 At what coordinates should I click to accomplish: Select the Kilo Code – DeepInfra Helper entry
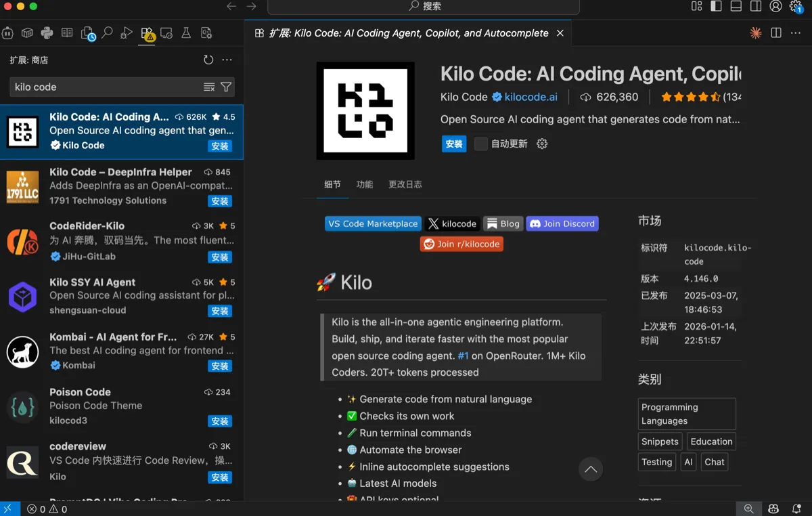pyautogui.click(x=122, y=186)
